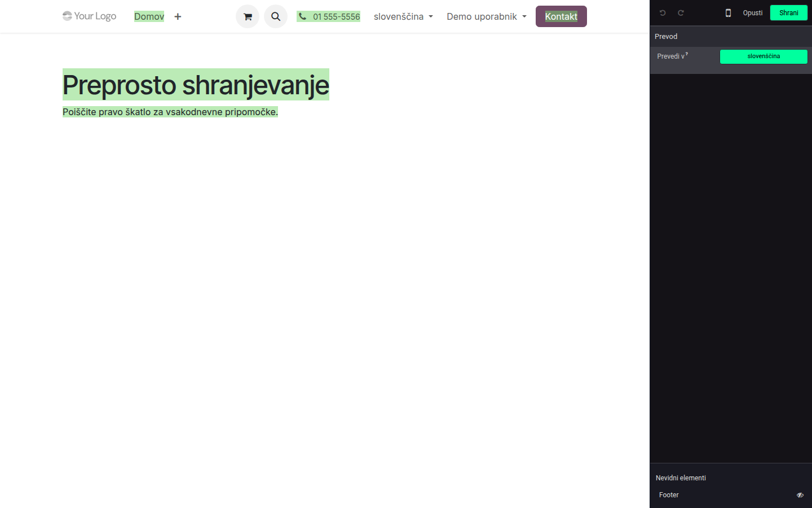Screen dimensions: 812x508
Task: Open the Domov menu item
Action: pos(149,16)
